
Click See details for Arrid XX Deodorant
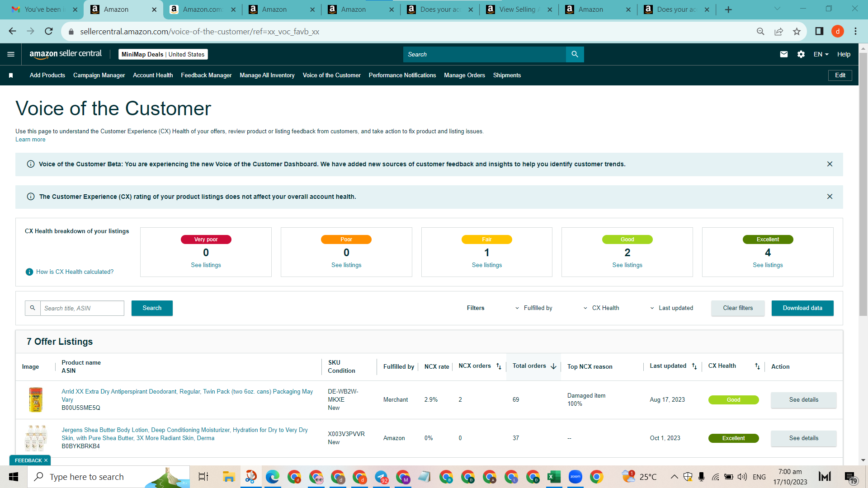pos(804,400)
